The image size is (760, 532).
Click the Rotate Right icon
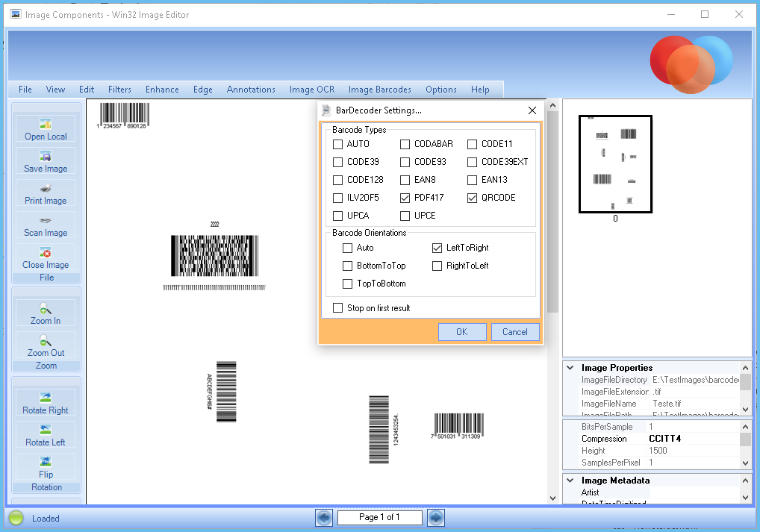[x=46, y=398]
